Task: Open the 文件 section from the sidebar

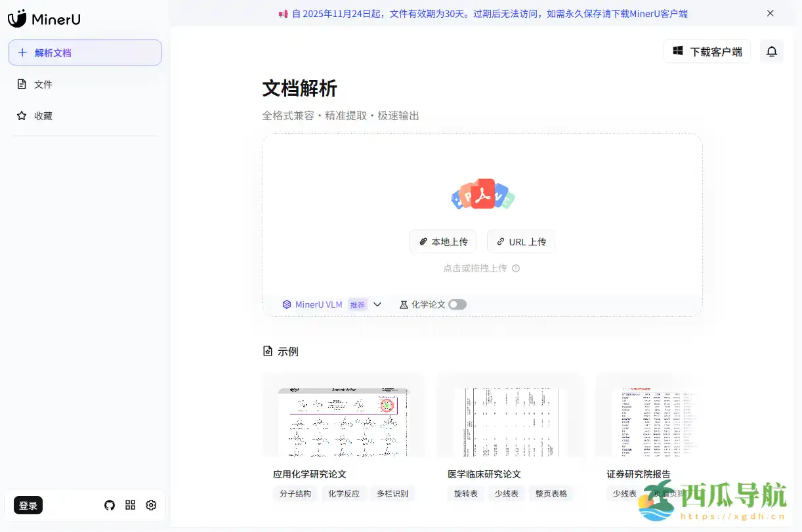Action: 42,84
